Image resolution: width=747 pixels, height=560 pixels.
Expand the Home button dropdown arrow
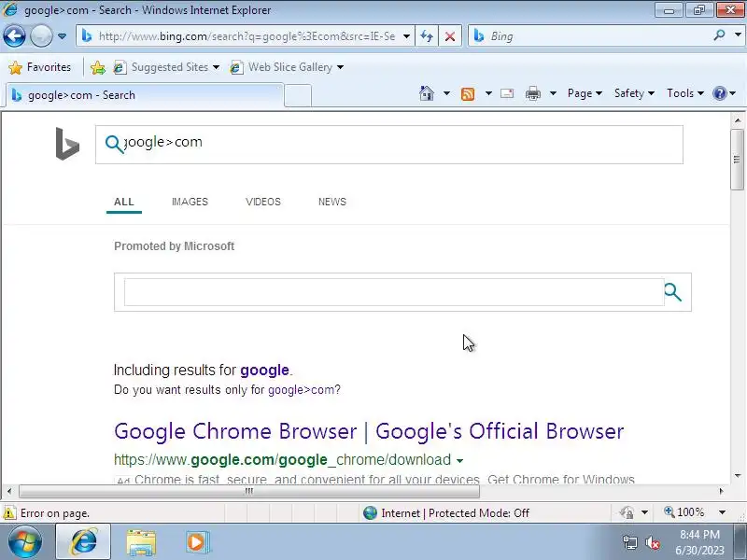pos(446,93)
